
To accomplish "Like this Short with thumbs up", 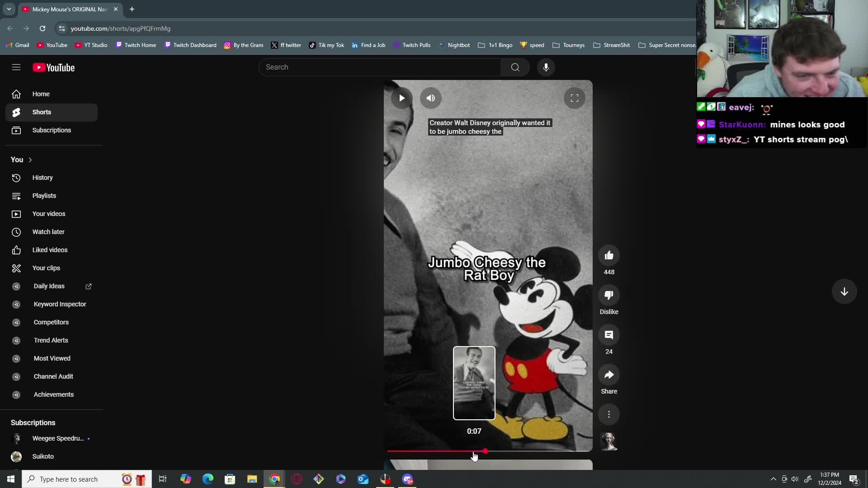I will click(609, 256).
